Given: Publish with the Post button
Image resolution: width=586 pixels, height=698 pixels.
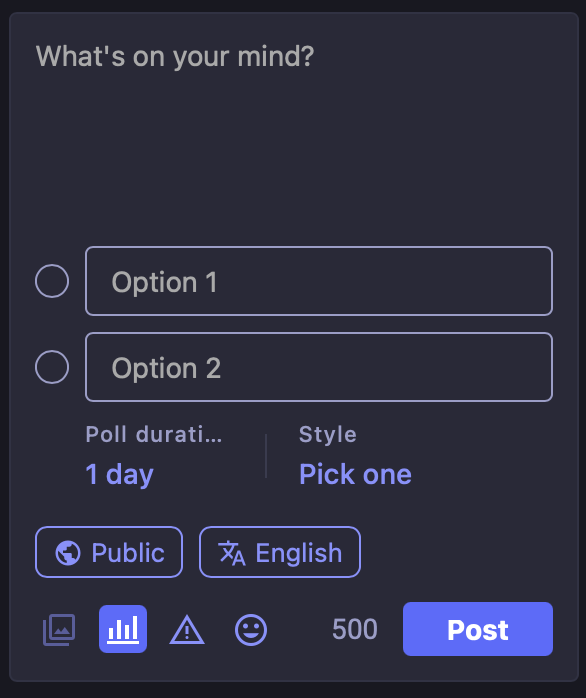Looking at the screenshot, I should [478, 629].
